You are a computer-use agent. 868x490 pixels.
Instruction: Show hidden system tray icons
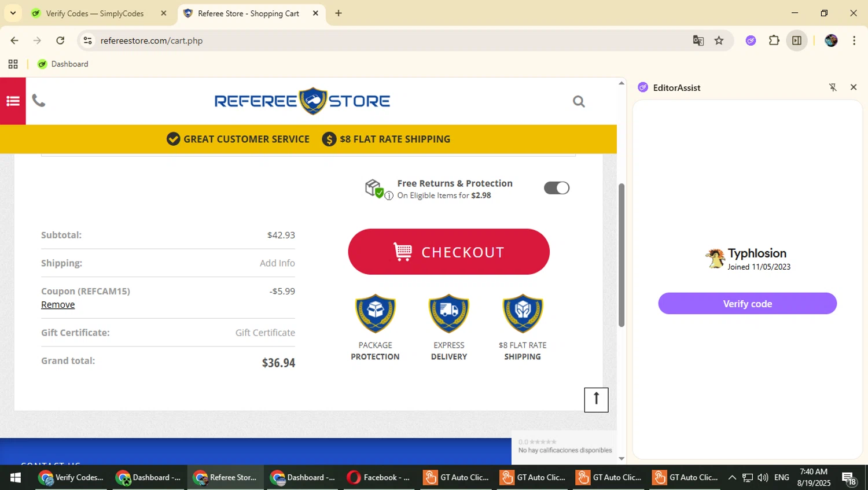pyautogui.click(x=732, y=478)
